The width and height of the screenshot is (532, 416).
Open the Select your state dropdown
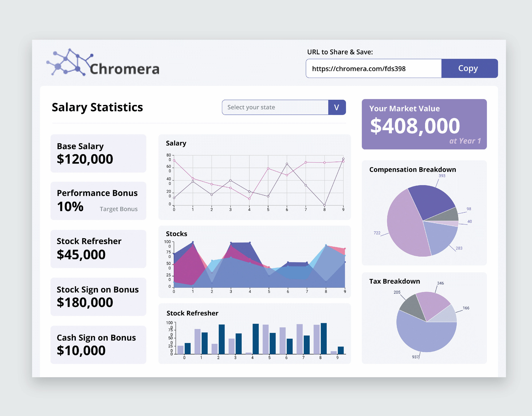275,107
